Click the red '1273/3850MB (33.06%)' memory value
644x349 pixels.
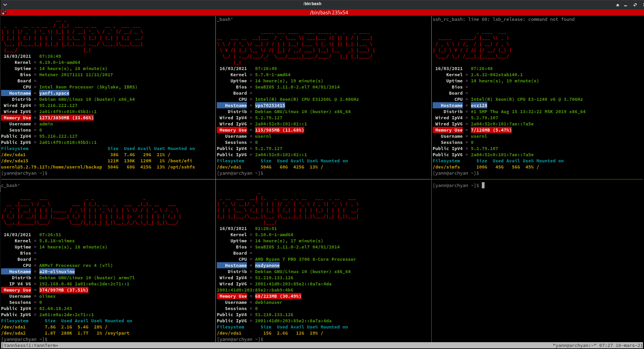click(66, 118)
